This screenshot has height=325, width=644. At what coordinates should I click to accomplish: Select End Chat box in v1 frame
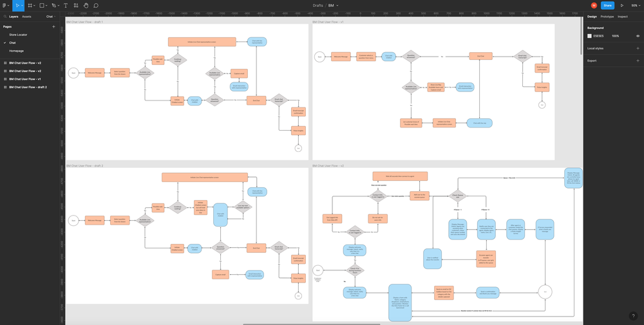(x=480, y=56)
